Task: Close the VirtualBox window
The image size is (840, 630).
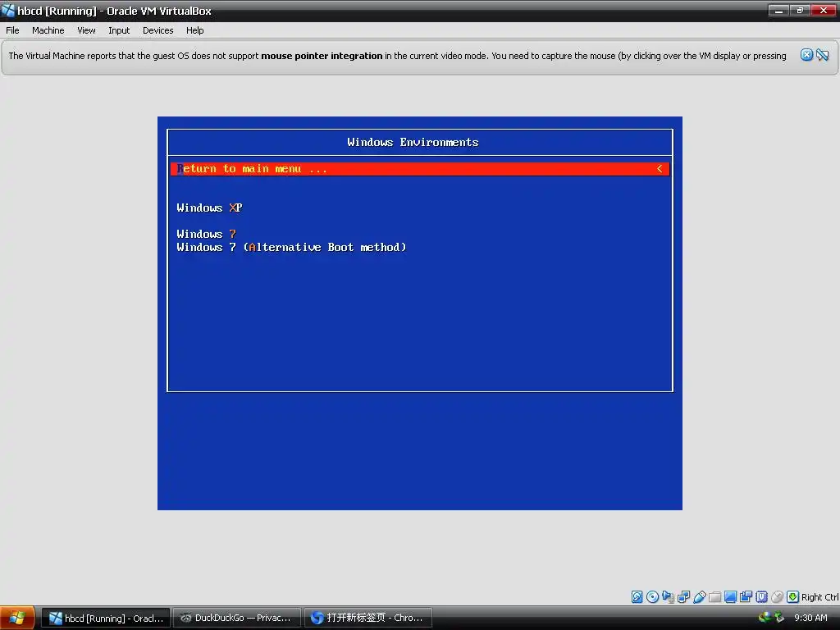Action: click(x=824, y=11)
